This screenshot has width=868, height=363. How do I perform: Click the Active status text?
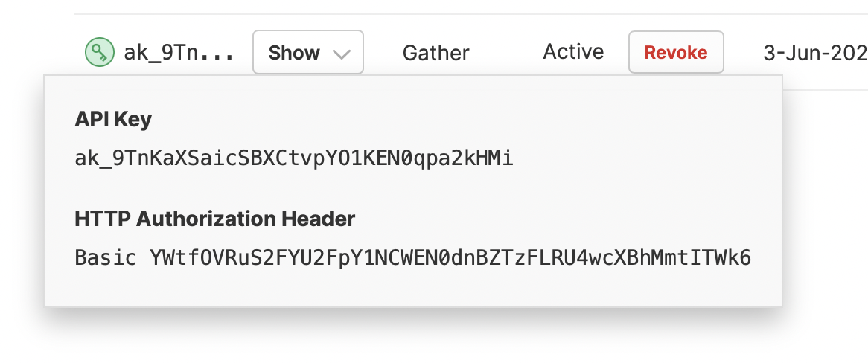tap(573, 52)
